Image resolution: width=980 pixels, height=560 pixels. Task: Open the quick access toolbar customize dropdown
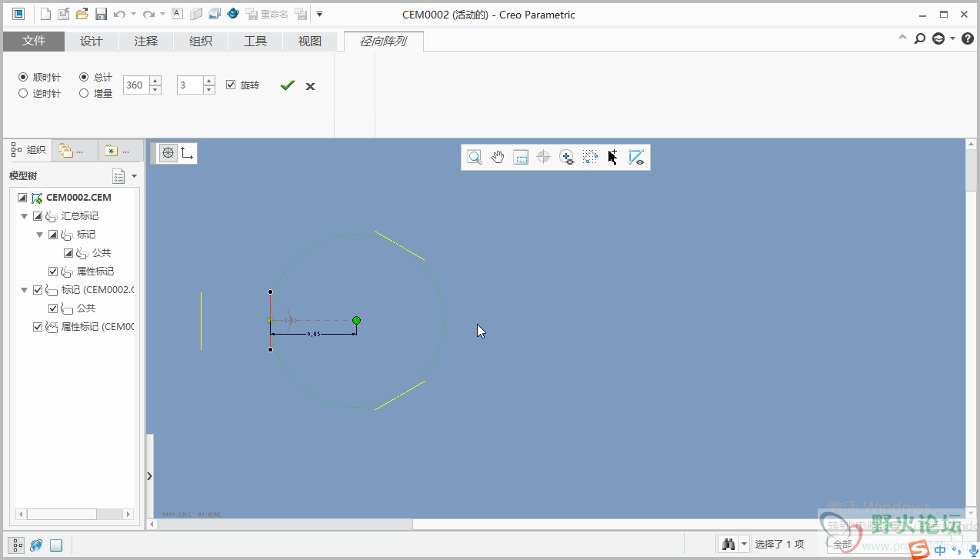320,14
